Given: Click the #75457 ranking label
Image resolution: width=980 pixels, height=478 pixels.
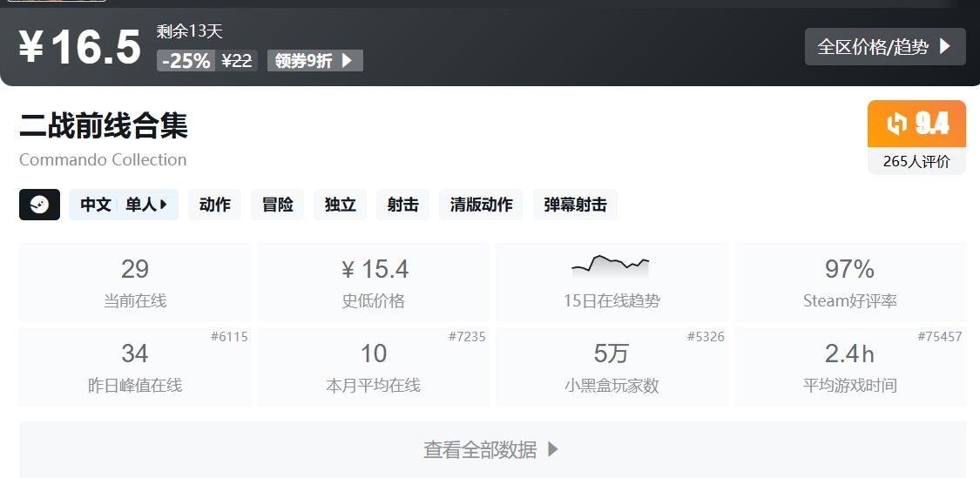Looking at the screenshot, I should (x=939, y=337).
